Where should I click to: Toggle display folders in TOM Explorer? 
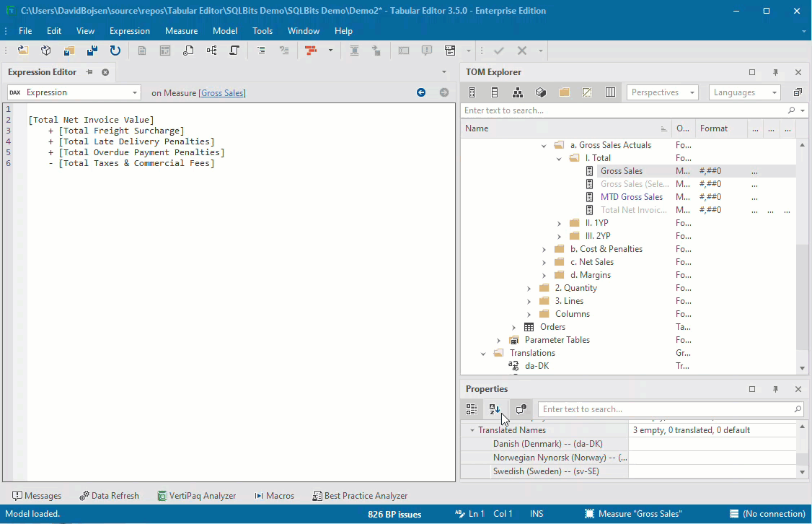(565, 92)
